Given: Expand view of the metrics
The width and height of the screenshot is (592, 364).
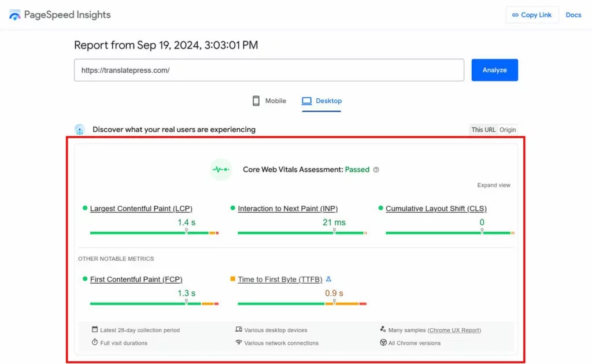Looking at the screenshot, I should pyautogui.click(x=494, y=185).
